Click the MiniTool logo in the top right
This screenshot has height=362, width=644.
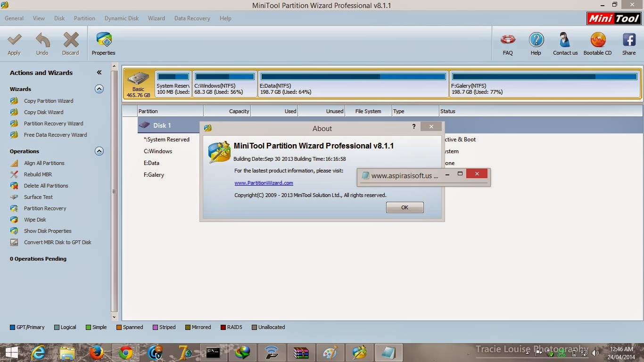pyautogui.click(x=613, y=18)
